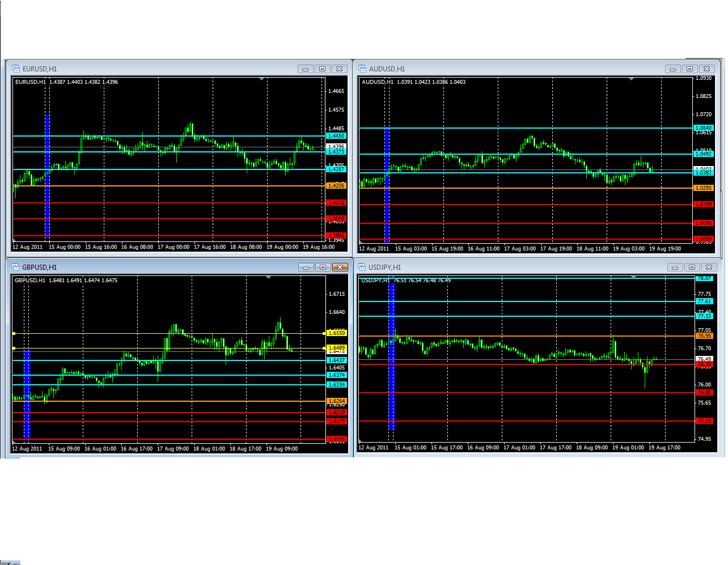This screenshot has width=728, height=565.
Task: Minimize the EURUSD,H1 chart window
Action: pos(306,69)
